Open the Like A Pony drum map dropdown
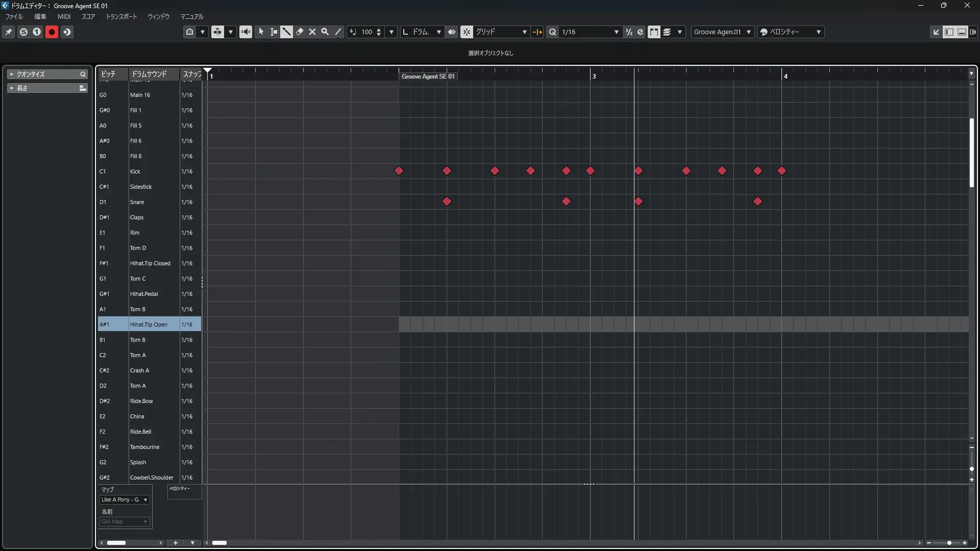The image size is (980, 551). (125, 499)
